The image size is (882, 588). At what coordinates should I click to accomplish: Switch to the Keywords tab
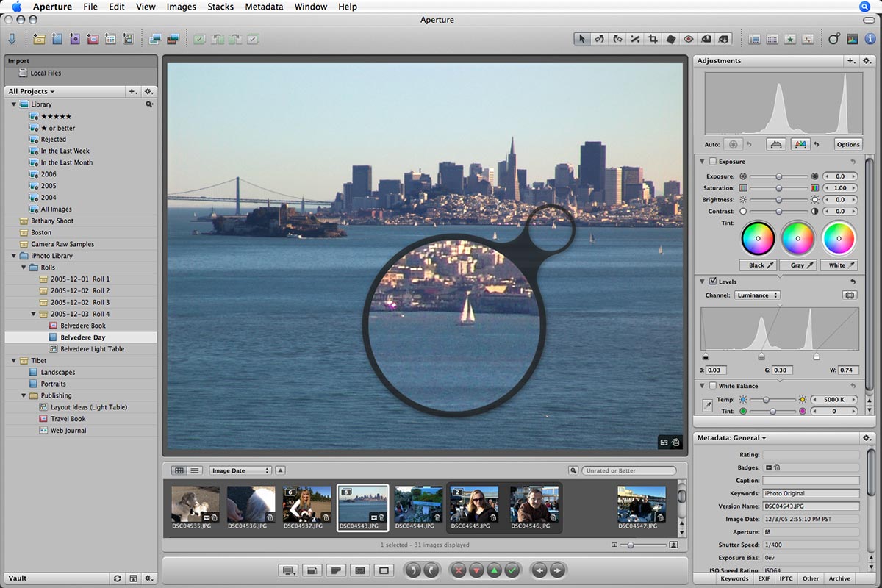pos(735,578)
